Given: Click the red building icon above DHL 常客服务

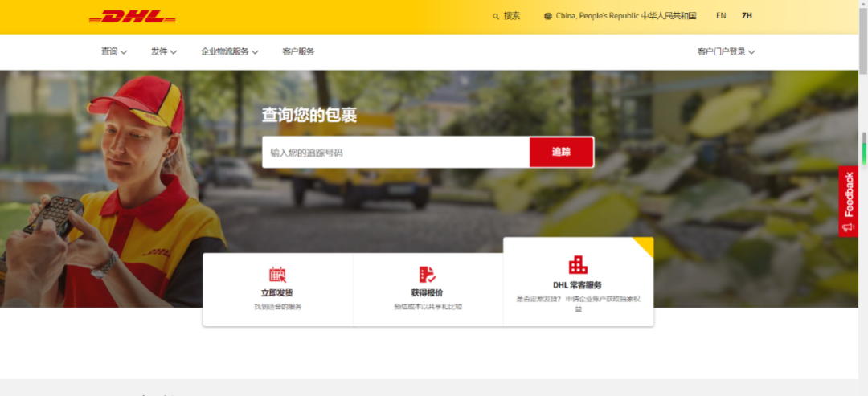Looking at the screenshot, I should point(578,265).
